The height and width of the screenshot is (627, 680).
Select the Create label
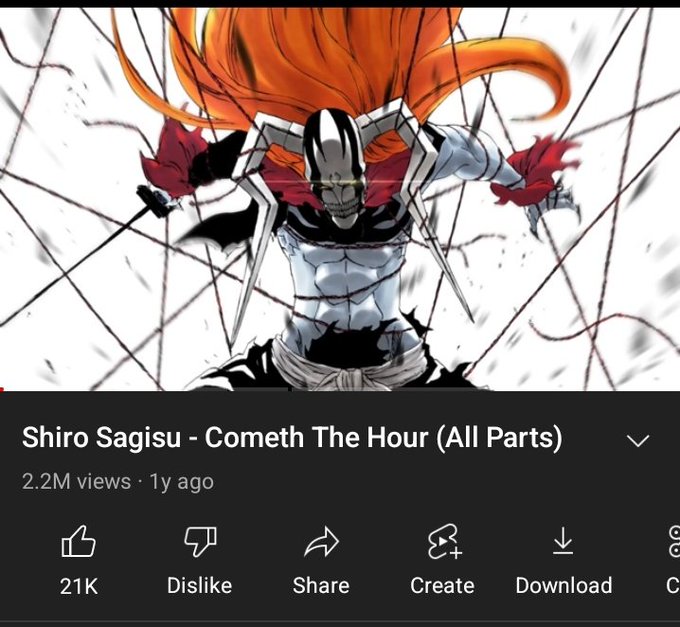443,586
